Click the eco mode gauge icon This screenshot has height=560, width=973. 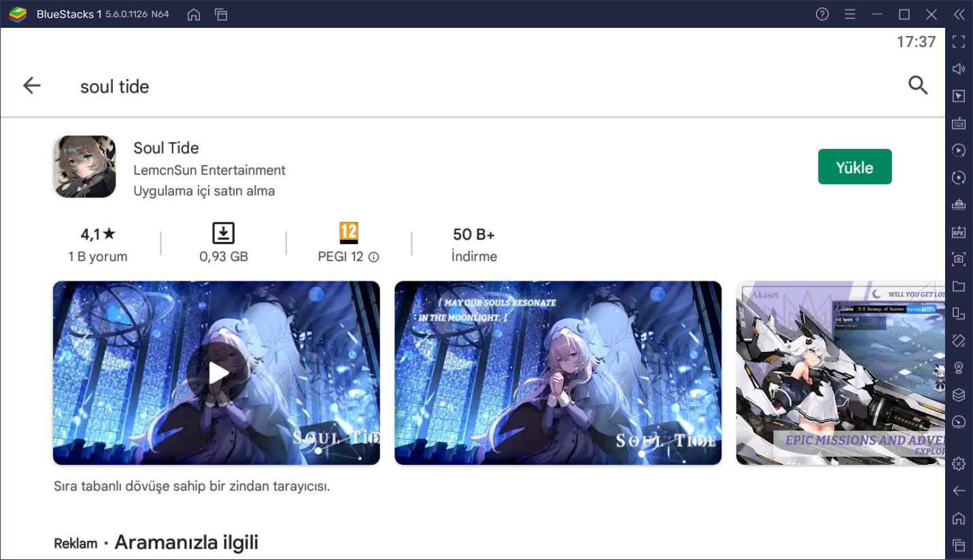pyautogui.click(x=959, y=421)
